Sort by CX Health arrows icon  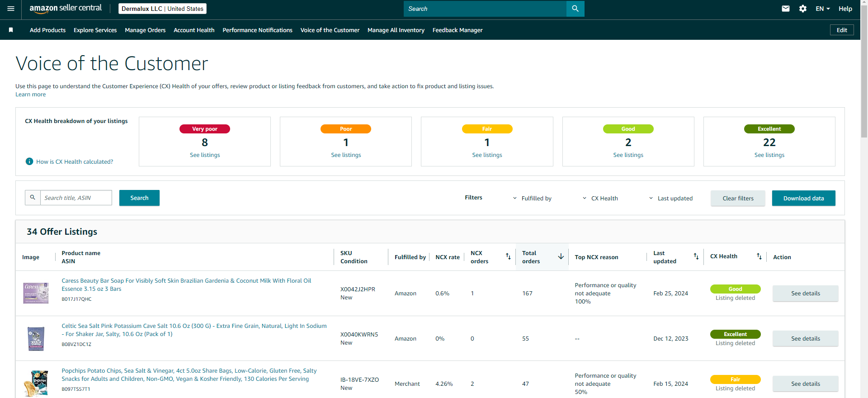759,256
